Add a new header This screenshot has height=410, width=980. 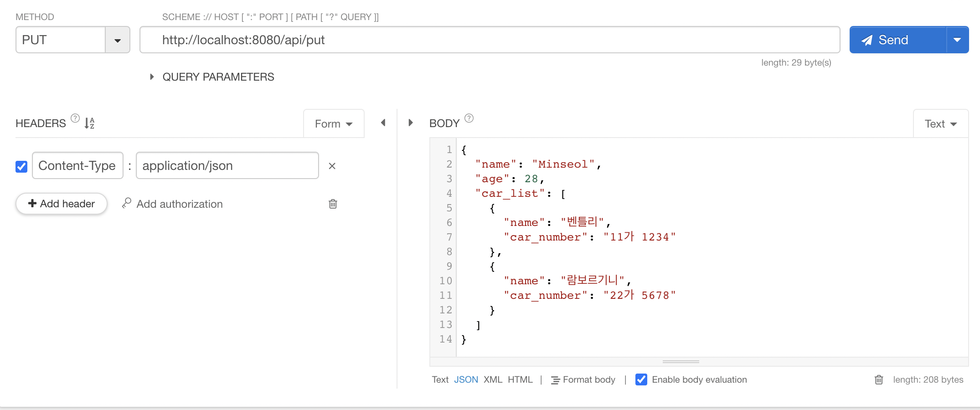click(62, 204)
